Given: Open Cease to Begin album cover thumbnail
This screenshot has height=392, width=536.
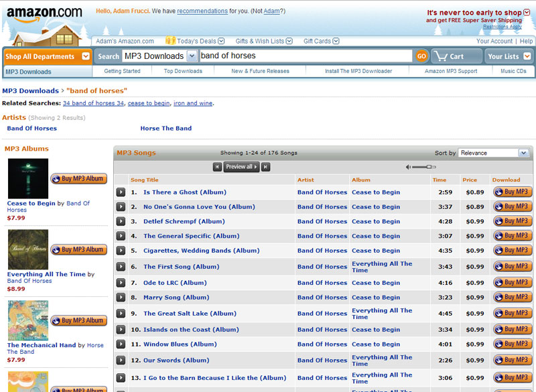Looking at the screenshot, I should click(x=28, y=178).
